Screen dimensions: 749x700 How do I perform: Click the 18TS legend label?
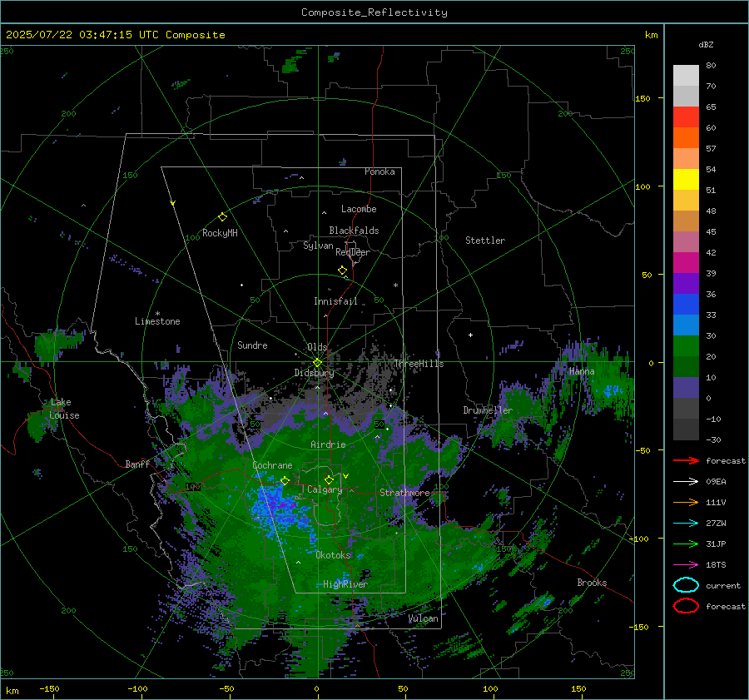tap(716, 564)
